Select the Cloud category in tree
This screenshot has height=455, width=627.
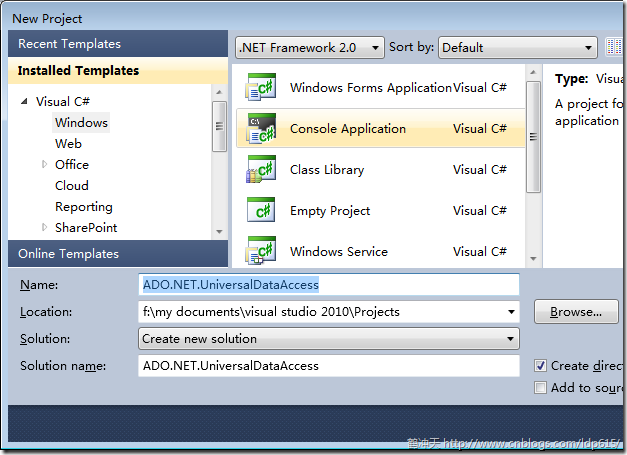click(72, 186)
